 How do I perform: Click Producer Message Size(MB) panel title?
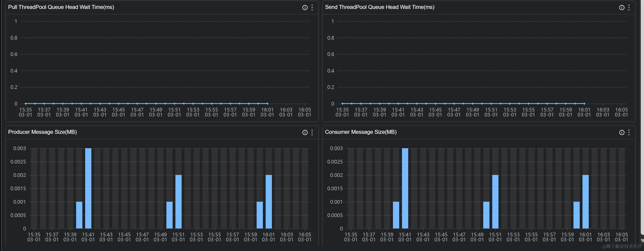[42, 132]
